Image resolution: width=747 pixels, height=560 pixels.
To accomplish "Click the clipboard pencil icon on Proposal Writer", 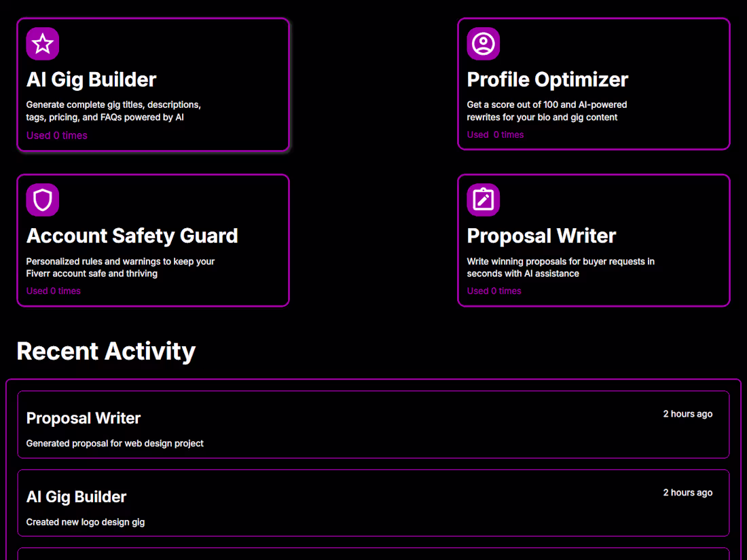I will (483, 200).
